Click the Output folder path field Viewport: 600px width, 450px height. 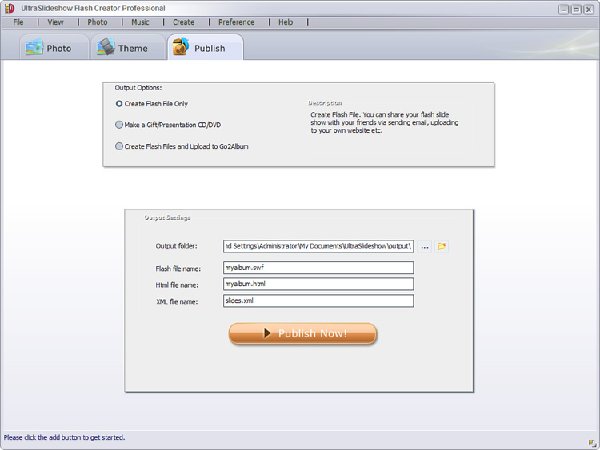[x=318, y=246]
